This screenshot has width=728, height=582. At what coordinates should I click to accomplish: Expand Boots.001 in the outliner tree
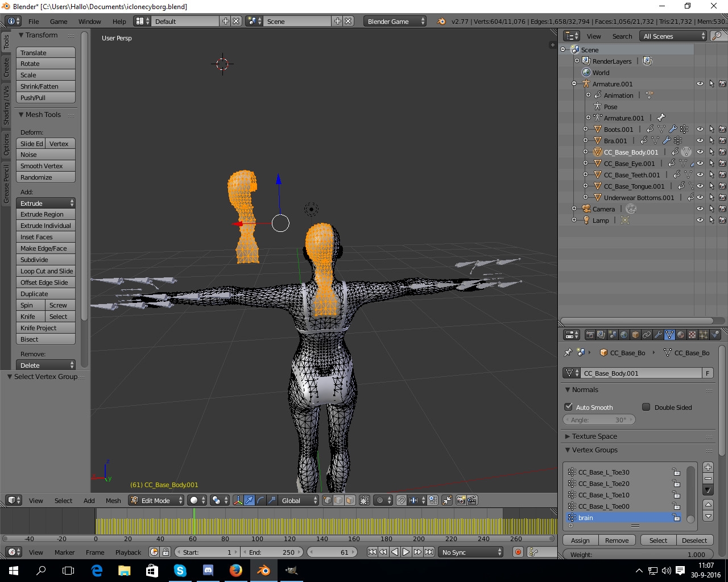tap(585, 129)
